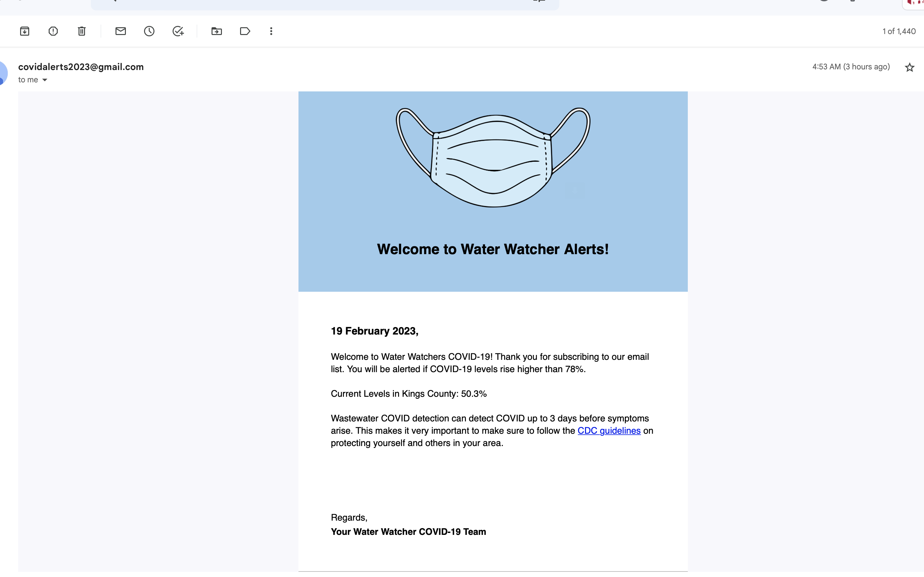Image resolution: width=924 pixels, height=577 pixels.
Task: Click the "19 February 2023" date text
Action: coord(374,331)
